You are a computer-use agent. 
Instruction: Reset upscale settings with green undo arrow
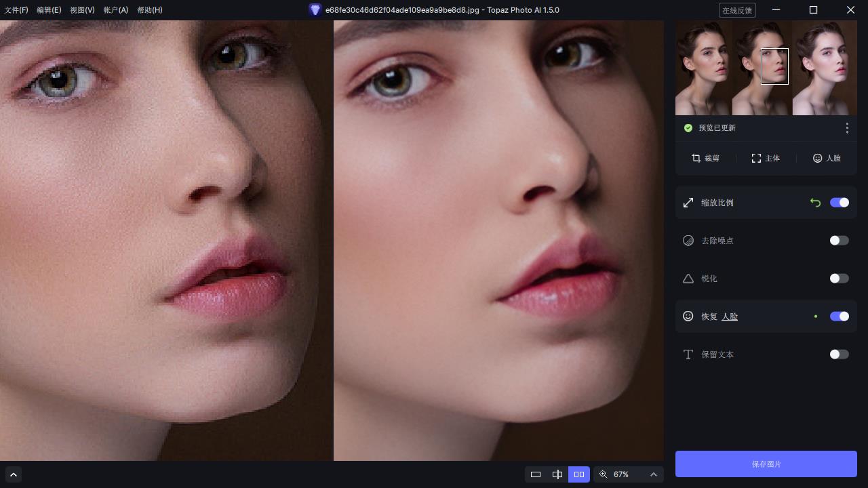(x=815, y=203)
